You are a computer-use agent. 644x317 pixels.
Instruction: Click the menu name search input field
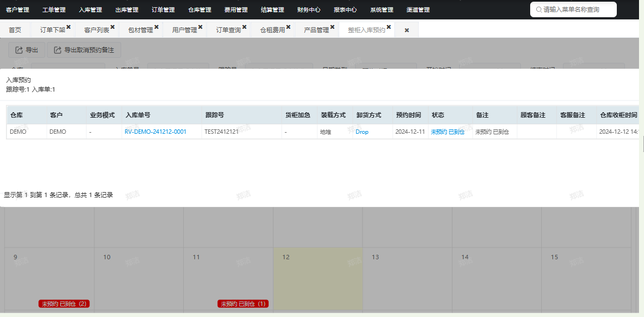pos(573,9)
